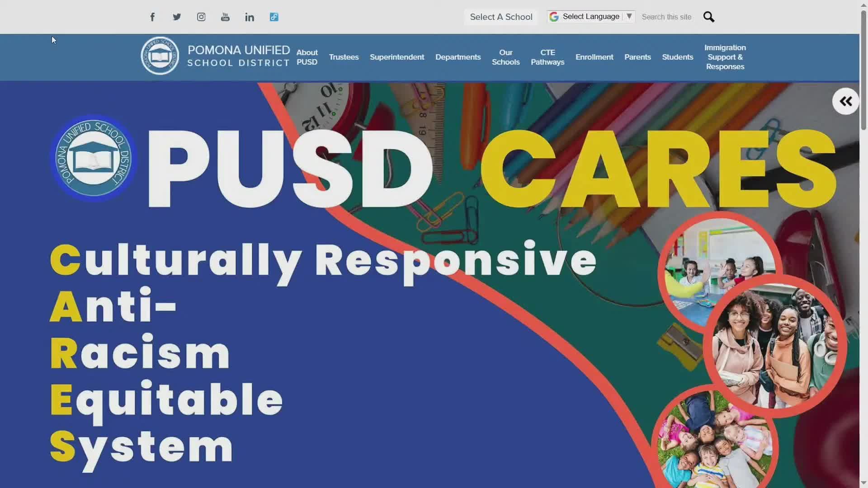Open the CTE Pathways menu item

(x=547, y=57)
